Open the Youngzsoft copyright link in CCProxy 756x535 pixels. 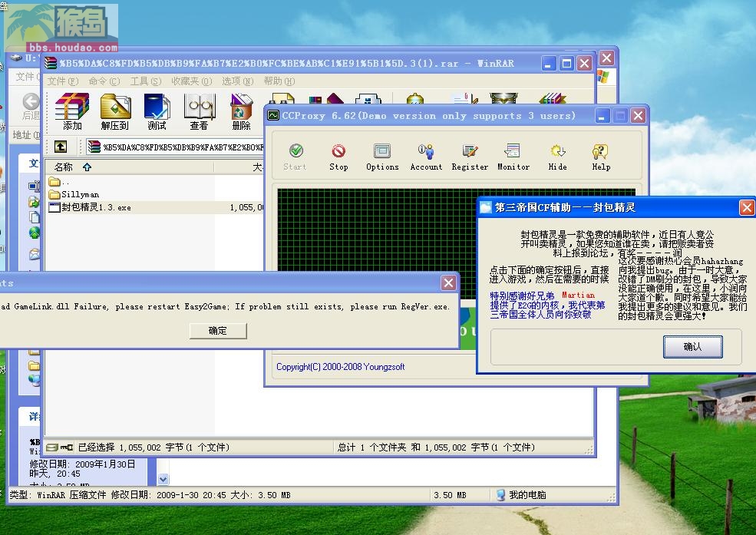tap(341, 367)
